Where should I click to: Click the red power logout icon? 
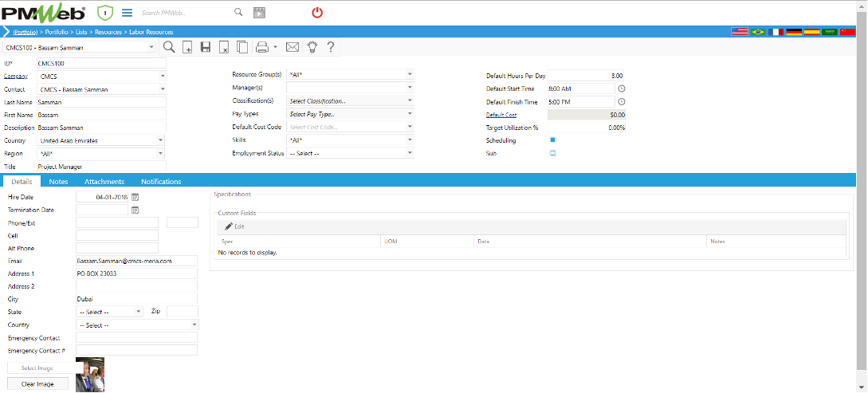317,12
